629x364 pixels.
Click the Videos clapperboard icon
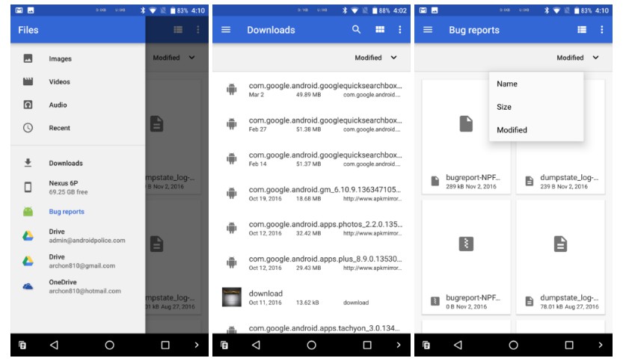pyautogui.click(x=28, y=81)
